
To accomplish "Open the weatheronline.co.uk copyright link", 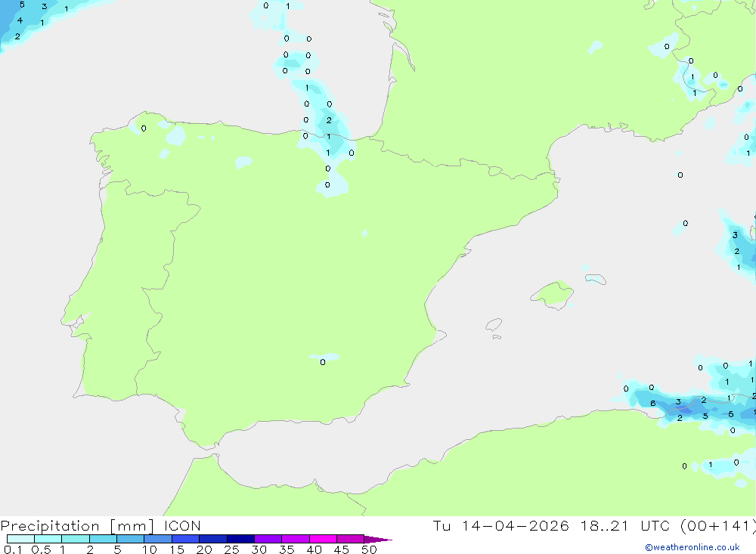I will point(692,547).
